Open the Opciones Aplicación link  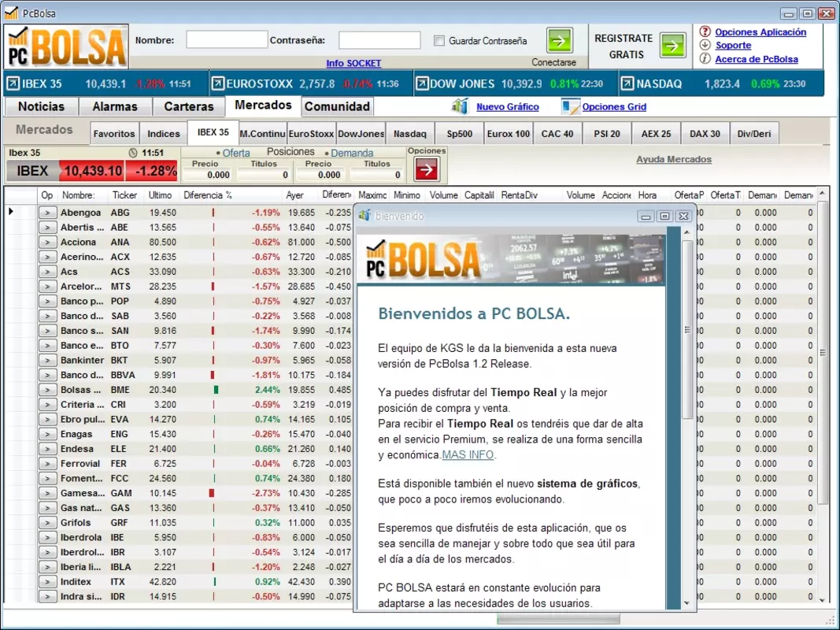[760, 32]
